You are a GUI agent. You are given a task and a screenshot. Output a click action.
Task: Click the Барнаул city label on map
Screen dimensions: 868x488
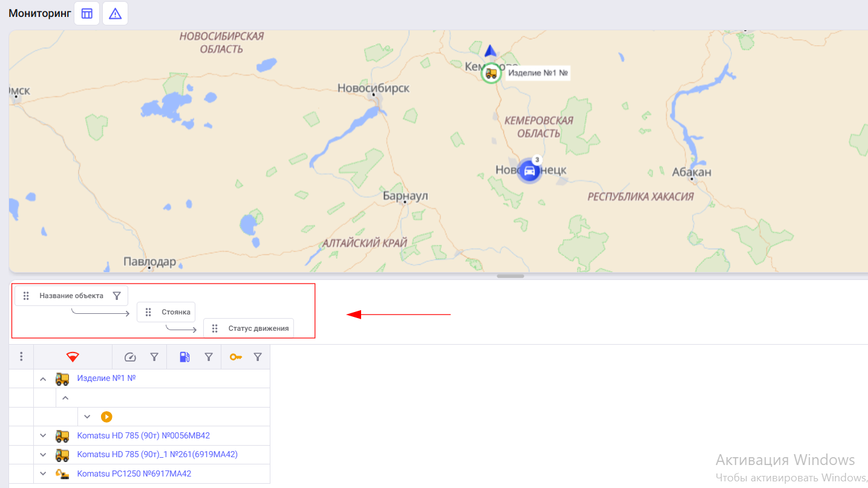pos(405,196)
